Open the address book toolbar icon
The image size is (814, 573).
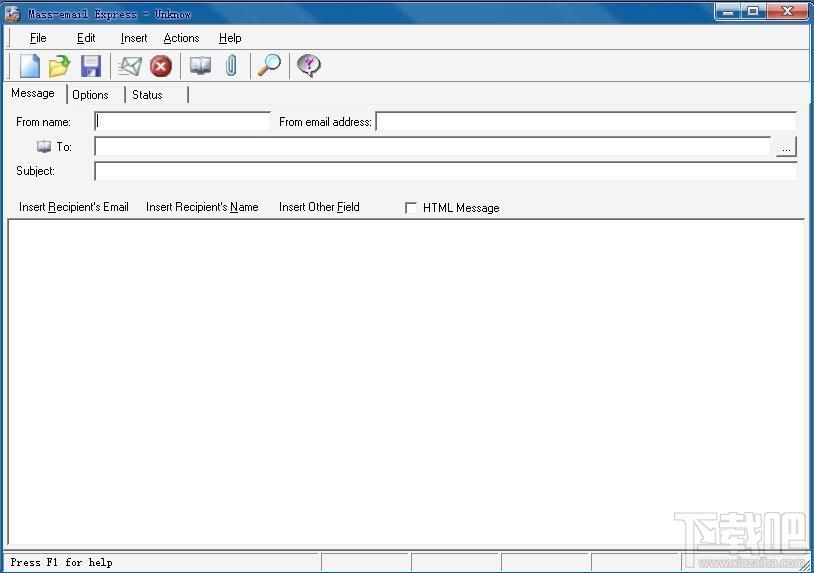pyautogui.click(x=200, y=66)
